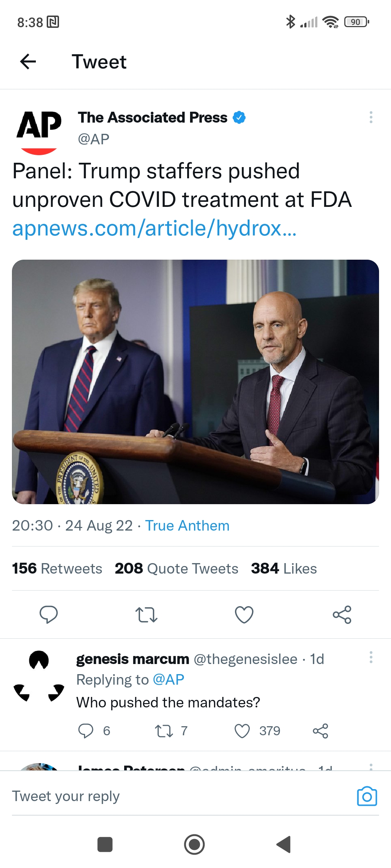Like genesis marcum's reply
The image size is (391, 868).
tap(242, 731)
